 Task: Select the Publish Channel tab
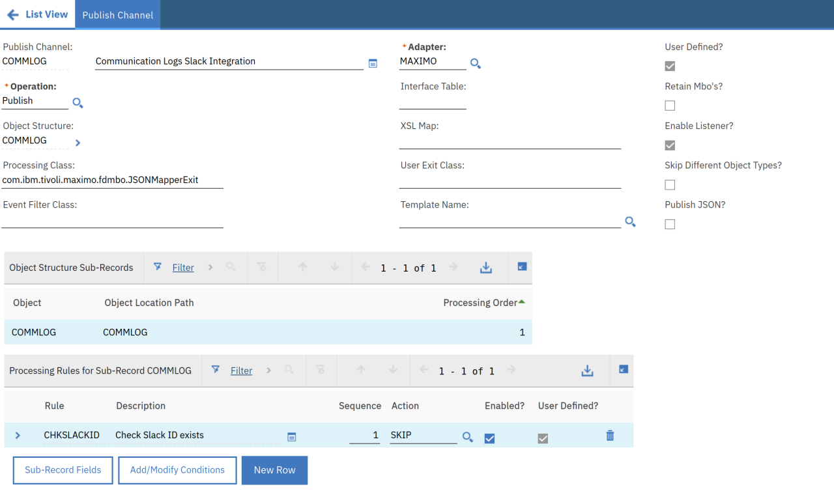coord(118,14)
